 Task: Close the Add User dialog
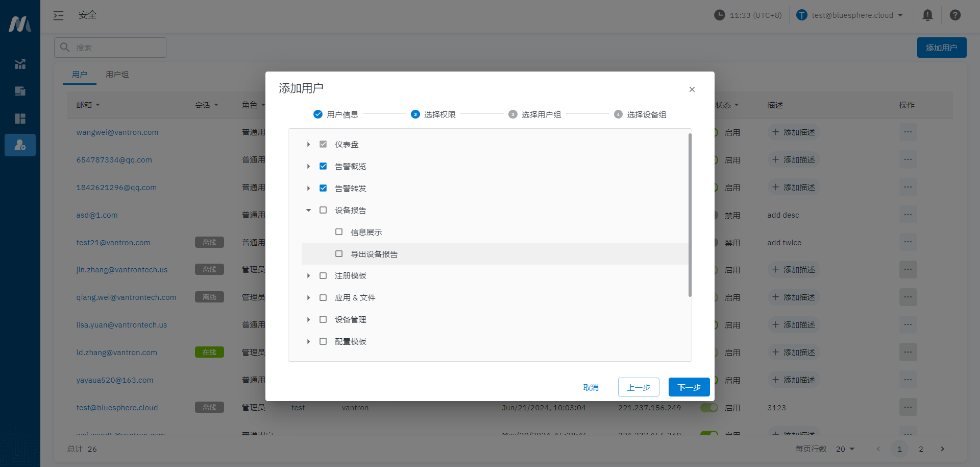(x=692, y=89)
